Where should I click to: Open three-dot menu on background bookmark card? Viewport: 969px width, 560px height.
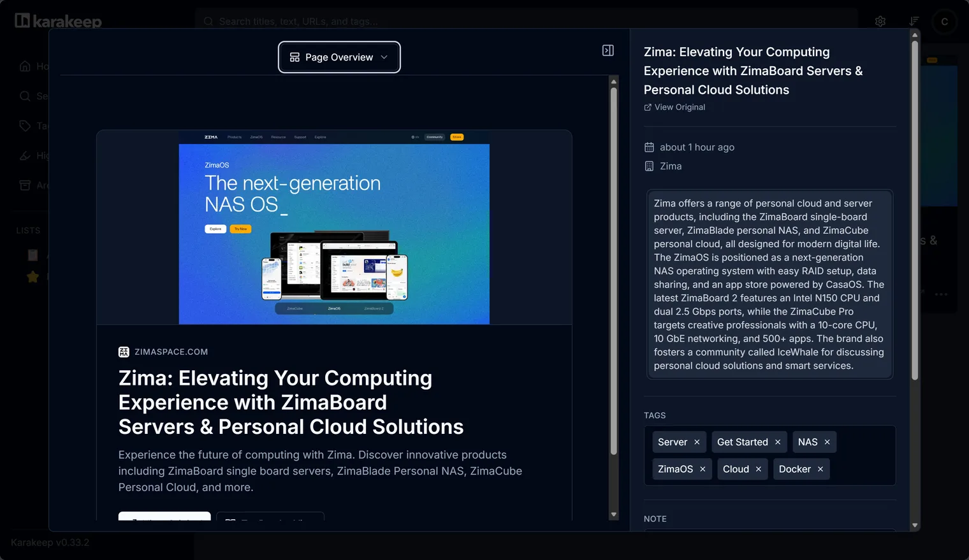(x=942, y=294)
